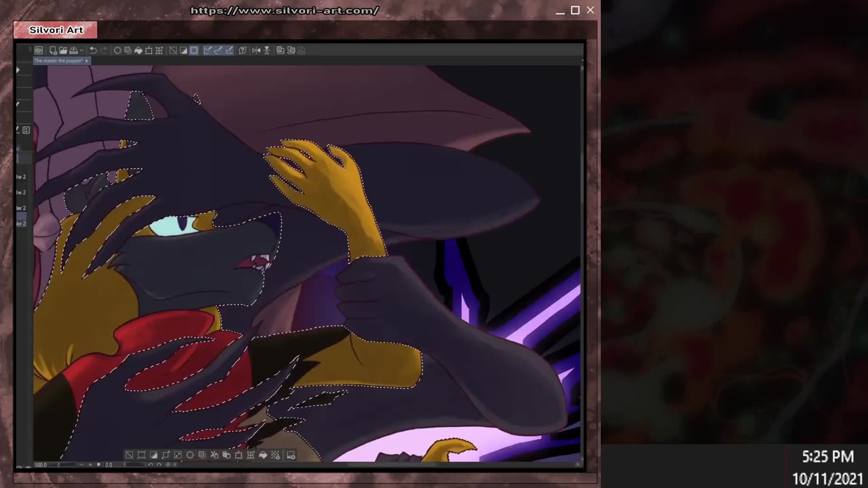Viewport: 868px width, 488px height.
Task: Expand the collapsed left palette dock arrow
Action: pos(18,70)
